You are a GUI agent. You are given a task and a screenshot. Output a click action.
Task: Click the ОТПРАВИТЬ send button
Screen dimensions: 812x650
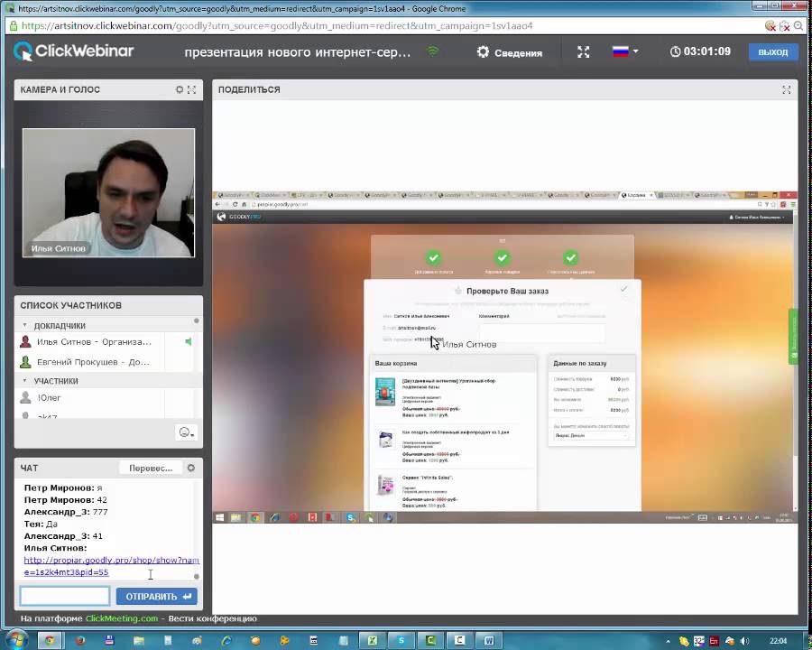(x=157, y=596)
